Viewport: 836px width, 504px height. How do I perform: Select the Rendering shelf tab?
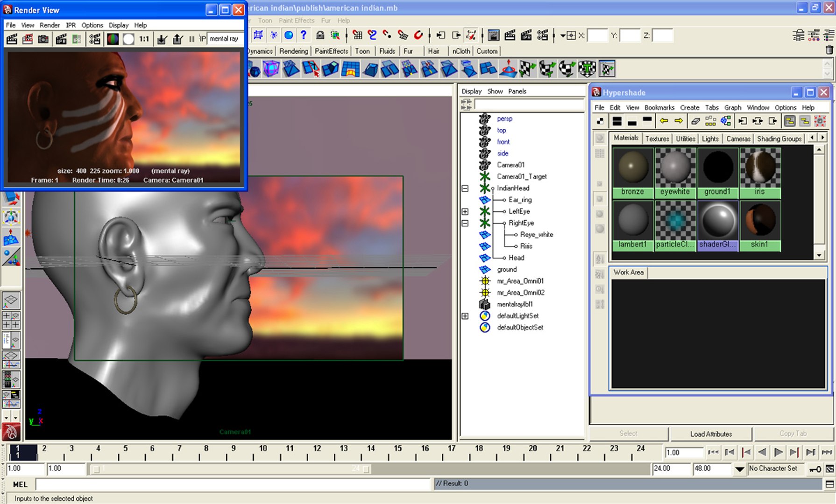tap(294, 51)
